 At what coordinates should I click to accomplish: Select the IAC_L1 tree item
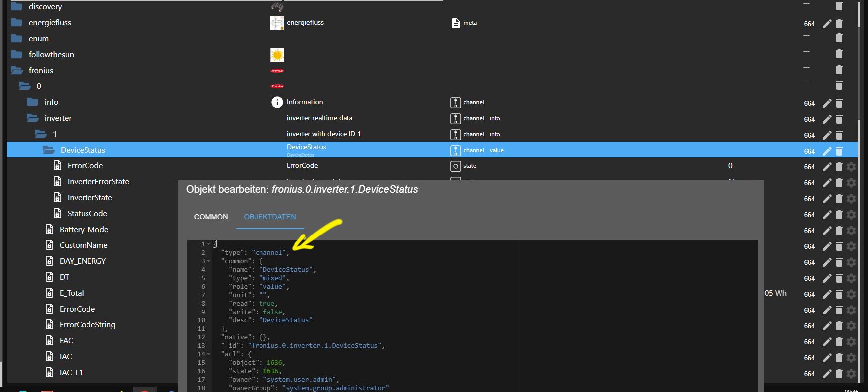(71, 372)
